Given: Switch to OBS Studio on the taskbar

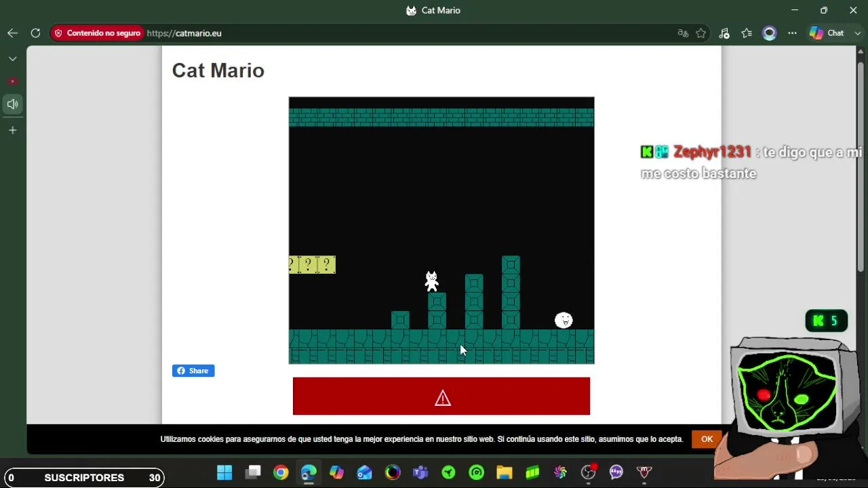Looking at the screenshot, I should click(589, 472).
